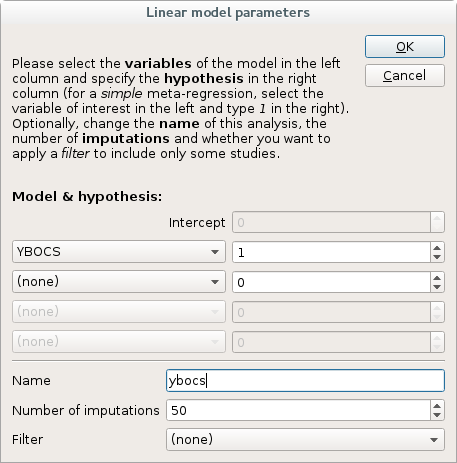Open the second variable (none) dropdown

(119, 282)
